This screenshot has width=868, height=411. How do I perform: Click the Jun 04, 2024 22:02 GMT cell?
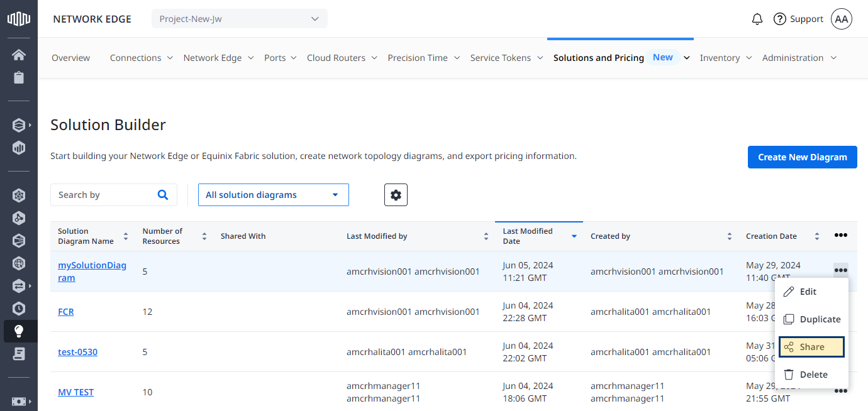click(x=528, y=352)
